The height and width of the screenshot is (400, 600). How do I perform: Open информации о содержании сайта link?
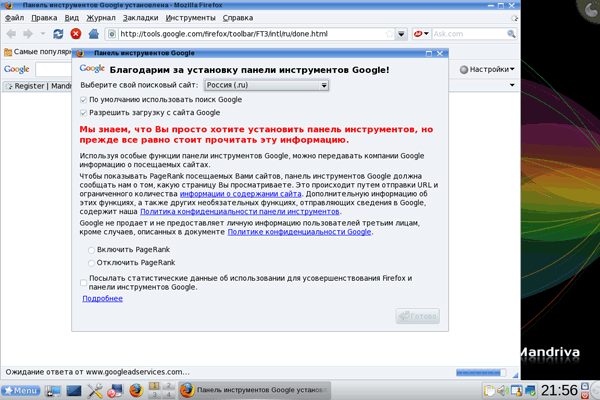(240, 194)
